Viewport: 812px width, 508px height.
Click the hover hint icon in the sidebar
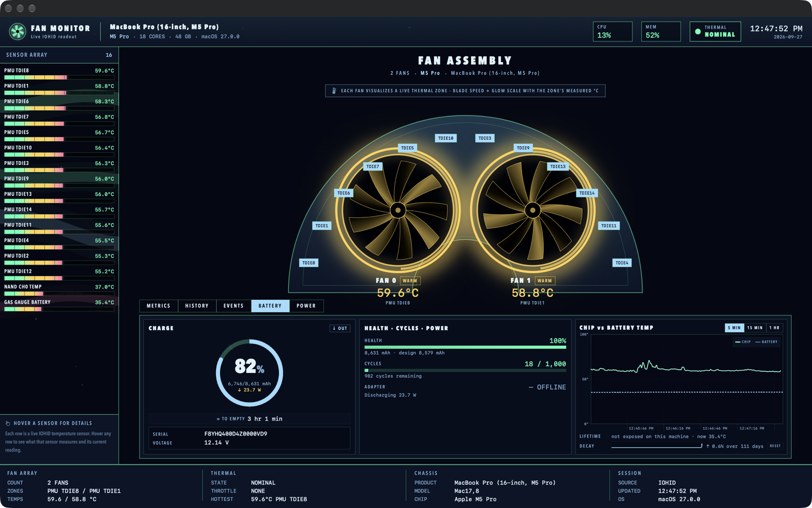(8, 423)
